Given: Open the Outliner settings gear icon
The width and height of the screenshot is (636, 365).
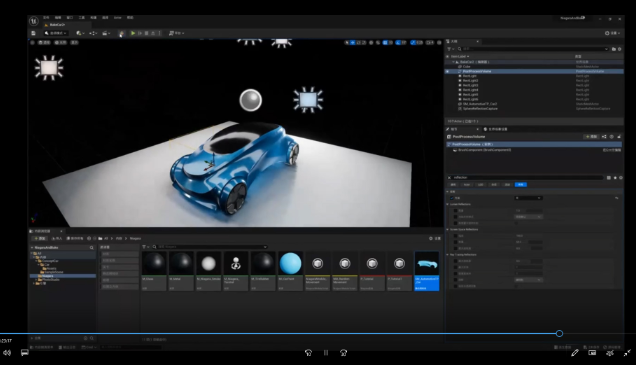Looking at the screenshot, I should click(x=619, y=49).
